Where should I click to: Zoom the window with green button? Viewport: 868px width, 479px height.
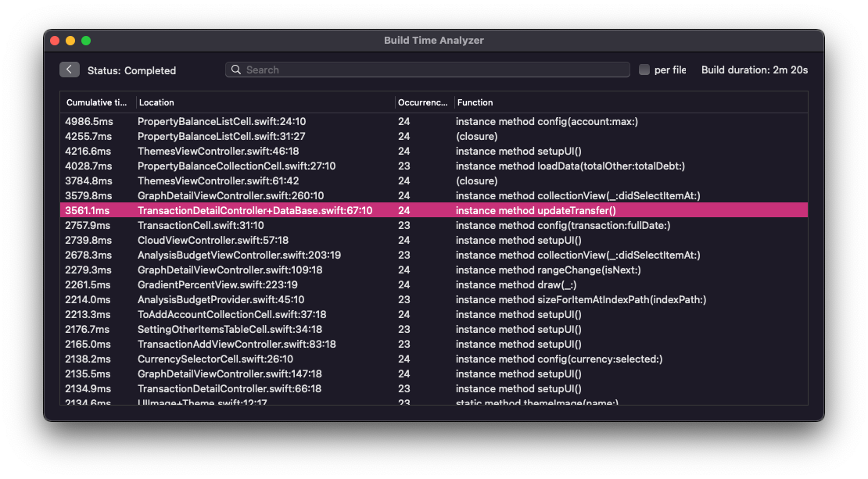click(86, 41)
